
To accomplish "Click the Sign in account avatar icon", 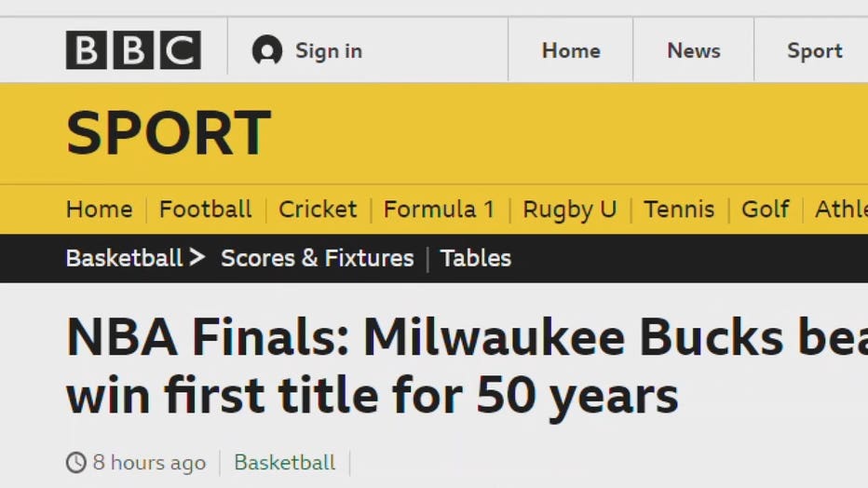I will tap(267, 50).
